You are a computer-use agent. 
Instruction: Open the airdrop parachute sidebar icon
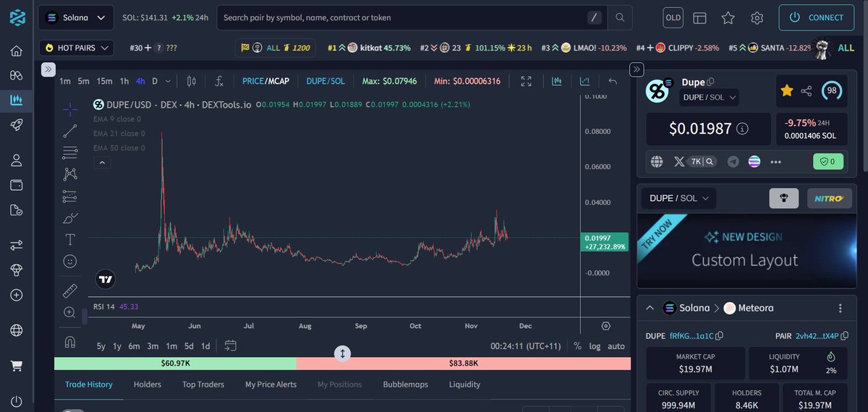[16, 270]
